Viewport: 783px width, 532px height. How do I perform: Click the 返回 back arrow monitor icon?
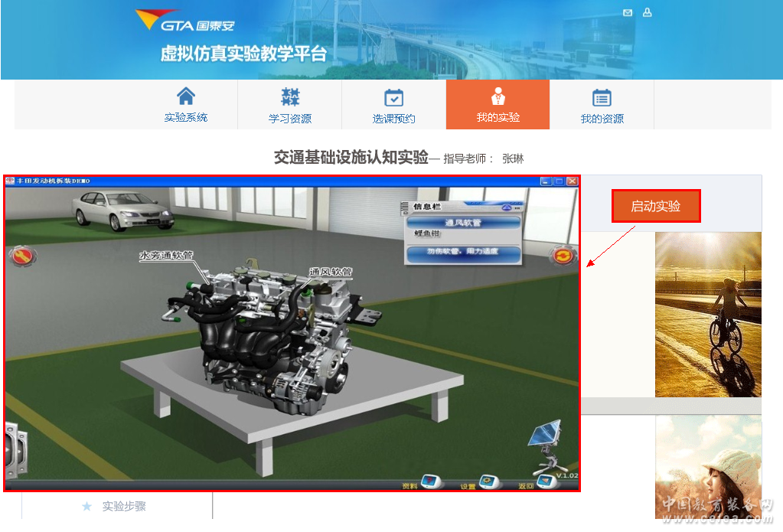546,482
